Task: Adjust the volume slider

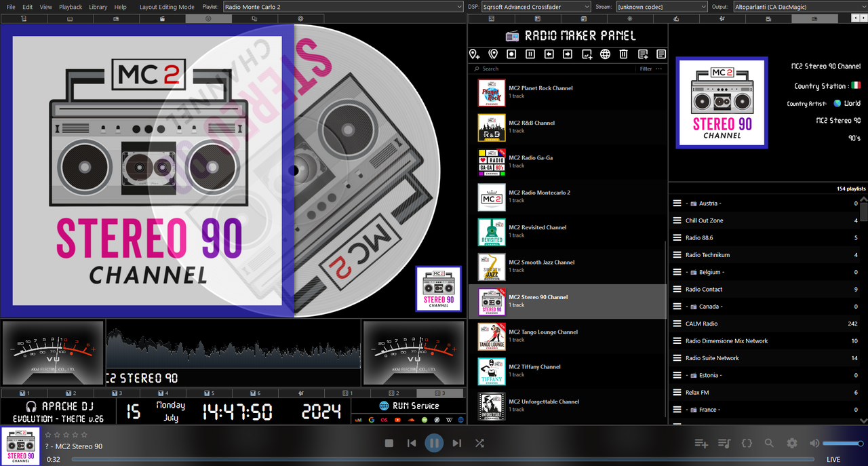Action: [843, 443]
